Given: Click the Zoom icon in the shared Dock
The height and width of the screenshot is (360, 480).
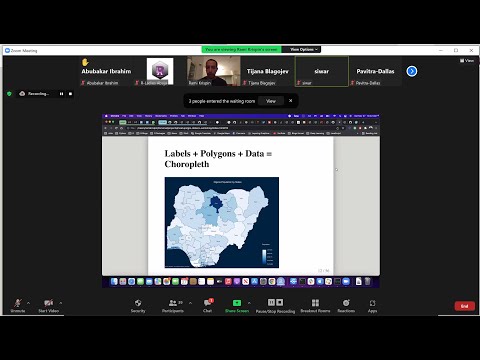Looking at the screenshot, I should click(x=346, y=281).
